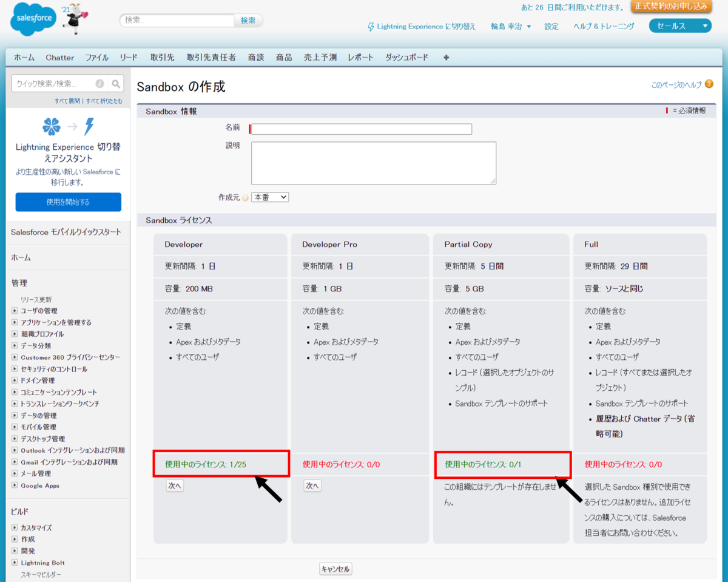
Task: Open the 売上予測 tab
Action: [x=320, y=58]
